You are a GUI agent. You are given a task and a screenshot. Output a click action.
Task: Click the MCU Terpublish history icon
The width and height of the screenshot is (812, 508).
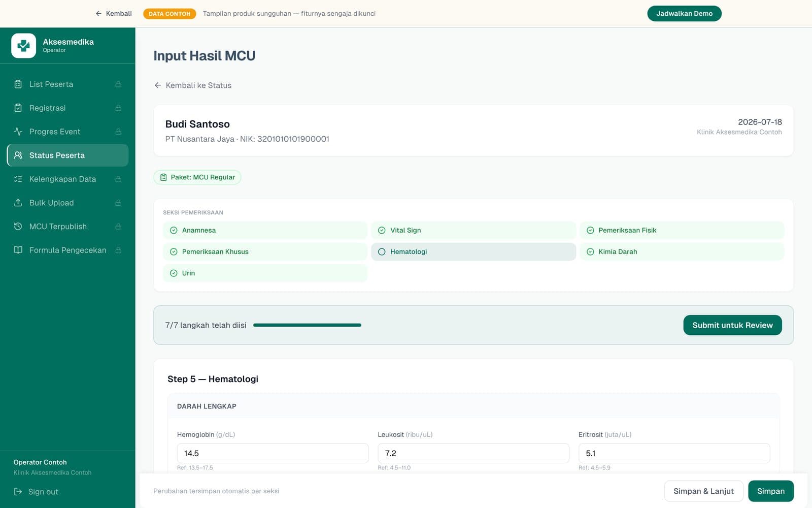click(x=18, y=227)
